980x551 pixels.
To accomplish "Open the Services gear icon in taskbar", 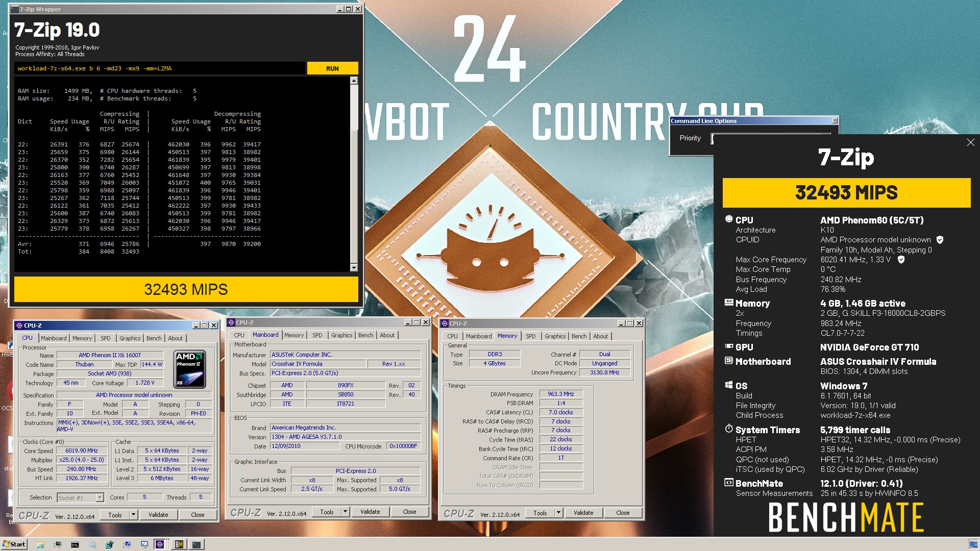I will (92, 544).
